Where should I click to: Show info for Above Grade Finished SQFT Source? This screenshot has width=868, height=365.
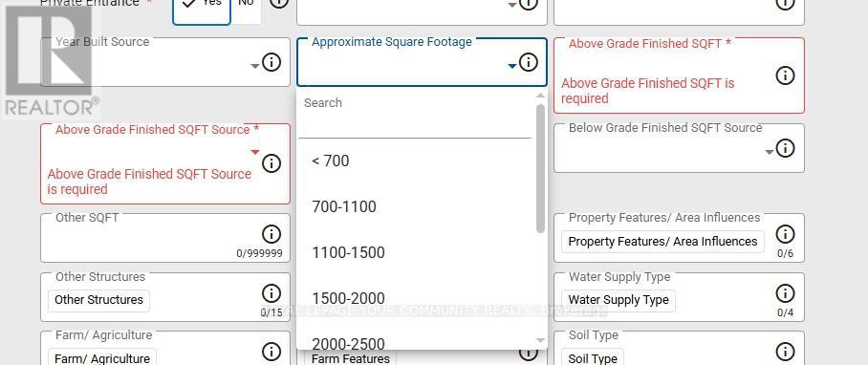pyautogui.click(x=271, y=163)
